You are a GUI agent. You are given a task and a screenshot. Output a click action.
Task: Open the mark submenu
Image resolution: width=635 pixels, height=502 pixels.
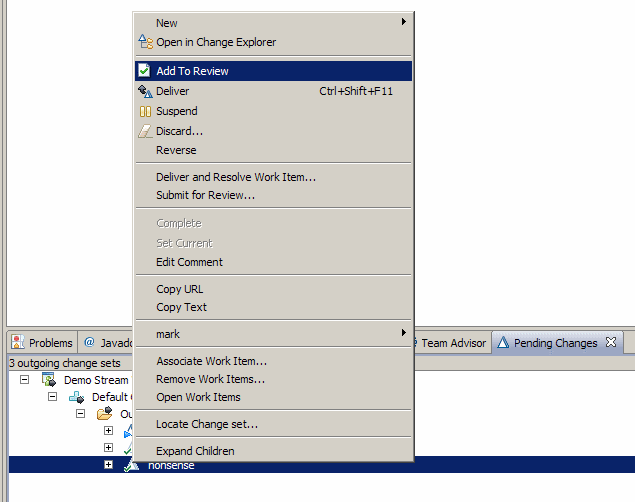(x=273, y=334)
